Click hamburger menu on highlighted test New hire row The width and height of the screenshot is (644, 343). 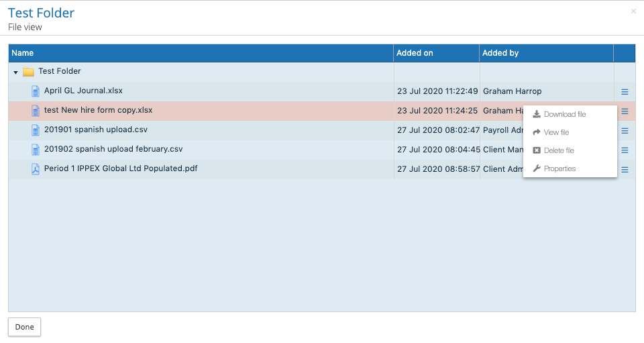tap(625, 111)
